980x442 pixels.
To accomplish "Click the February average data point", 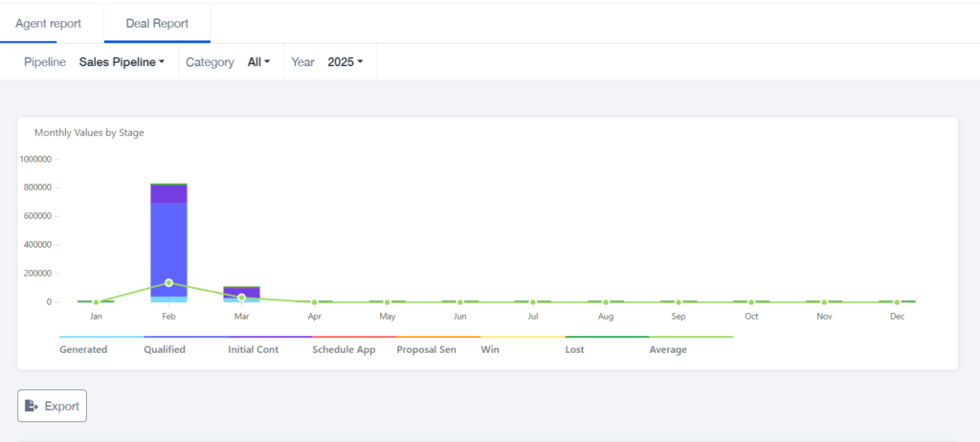I will 168,282.
